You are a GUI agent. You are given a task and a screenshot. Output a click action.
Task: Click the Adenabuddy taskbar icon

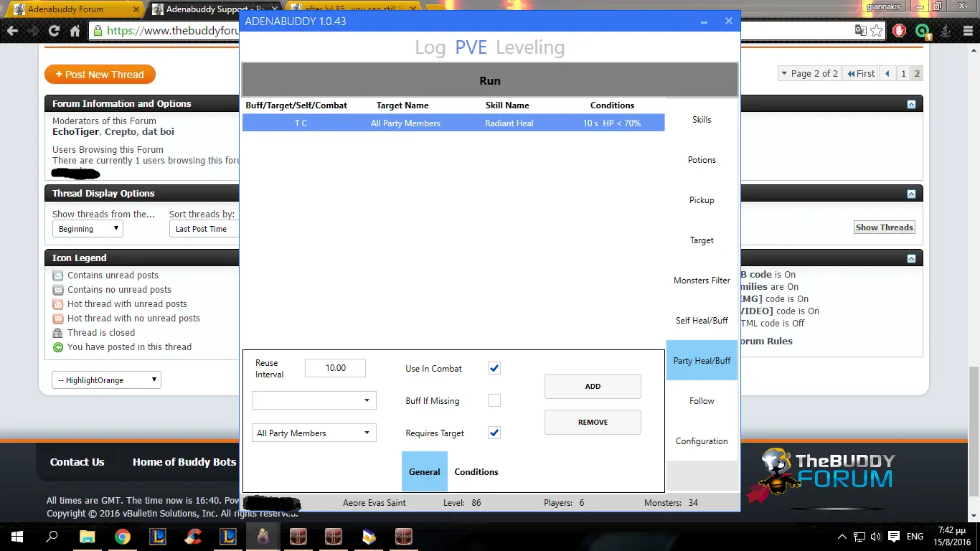pyautogui.click(x=263, y=537)
